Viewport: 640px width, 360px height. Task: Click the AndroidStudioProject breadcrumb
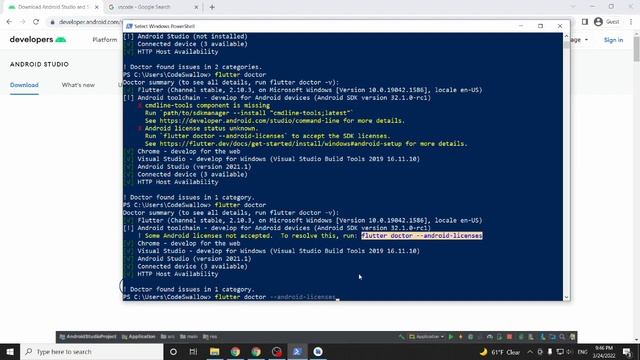coord(88,337)
